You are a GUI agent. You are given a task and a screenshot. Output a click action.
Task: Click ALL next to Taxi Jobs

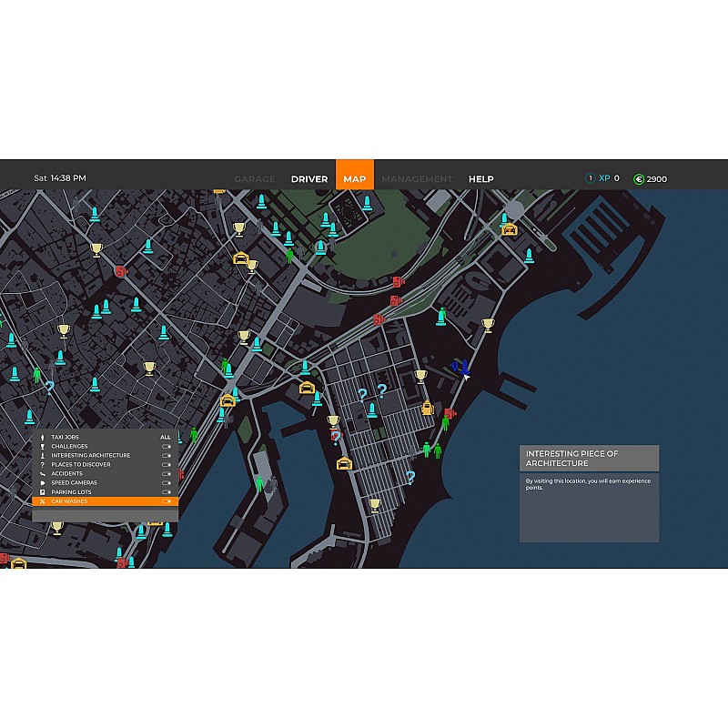click(x=166, y=438)
